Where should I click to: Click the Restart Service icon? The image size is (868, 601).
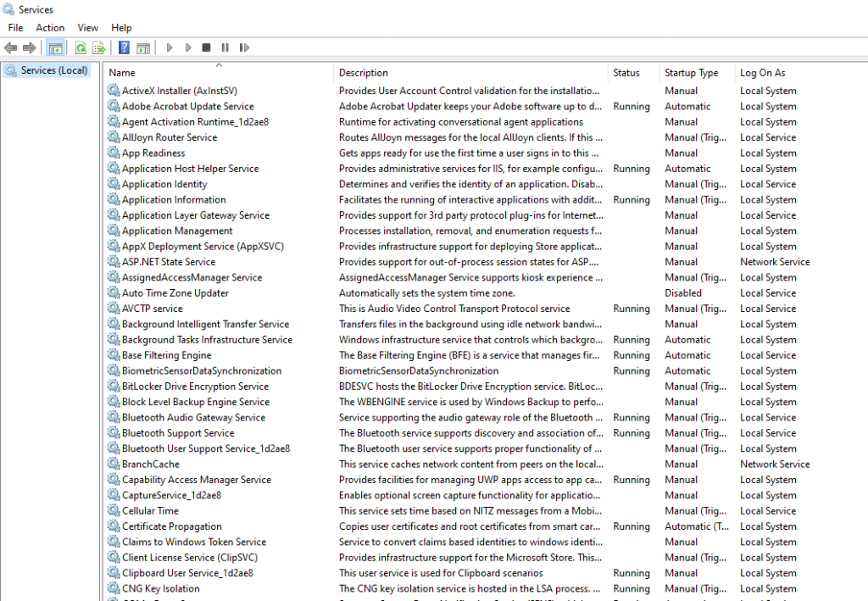click(246, 47)
